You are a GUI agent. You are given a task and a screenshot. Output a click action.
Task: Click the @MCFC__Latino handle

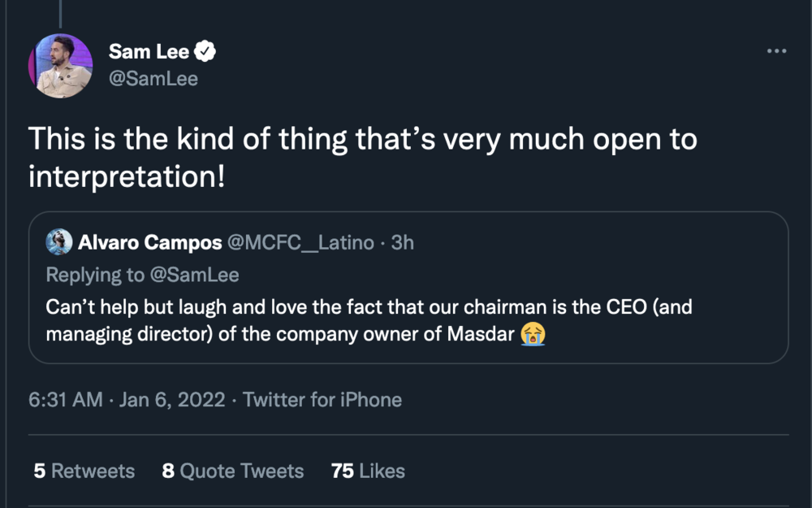pyautogui.click(x=300, y=242)
